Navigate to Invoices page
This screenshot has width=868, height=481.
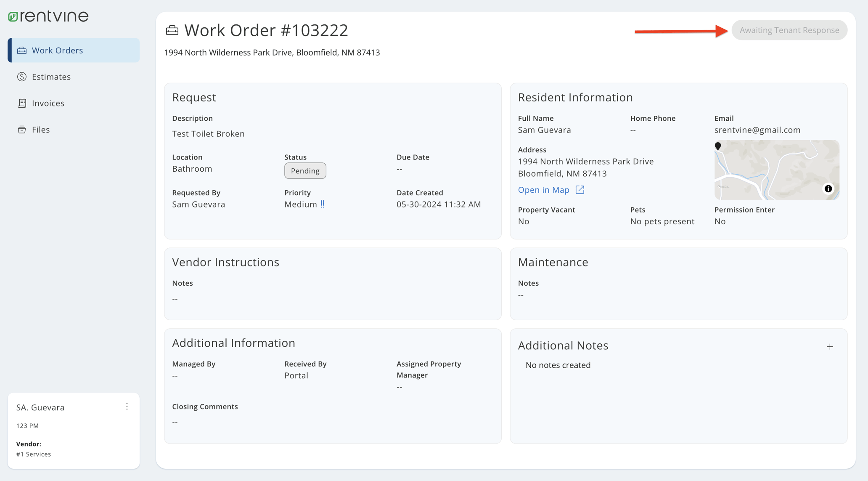[x=48, y=103]
